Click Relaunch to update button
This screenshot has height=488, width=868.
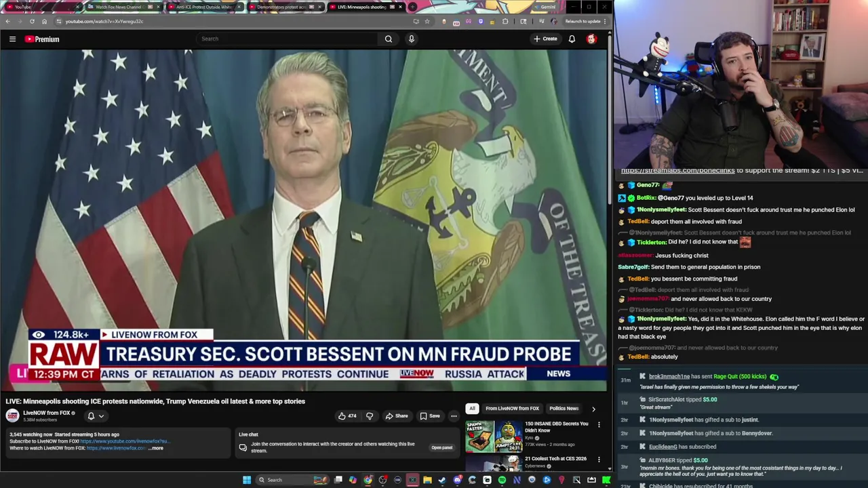pyautogui.click(x=583, y=21)
